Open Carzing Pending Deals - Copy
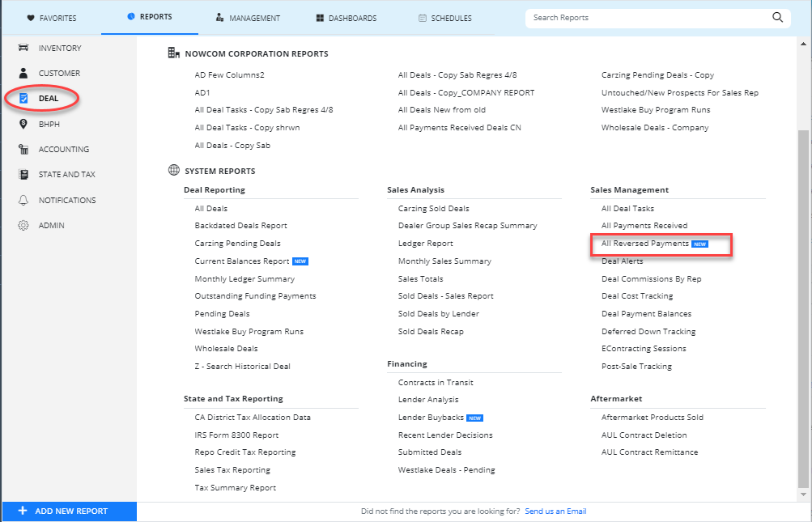Screen dimensions: 812x522 657,75
